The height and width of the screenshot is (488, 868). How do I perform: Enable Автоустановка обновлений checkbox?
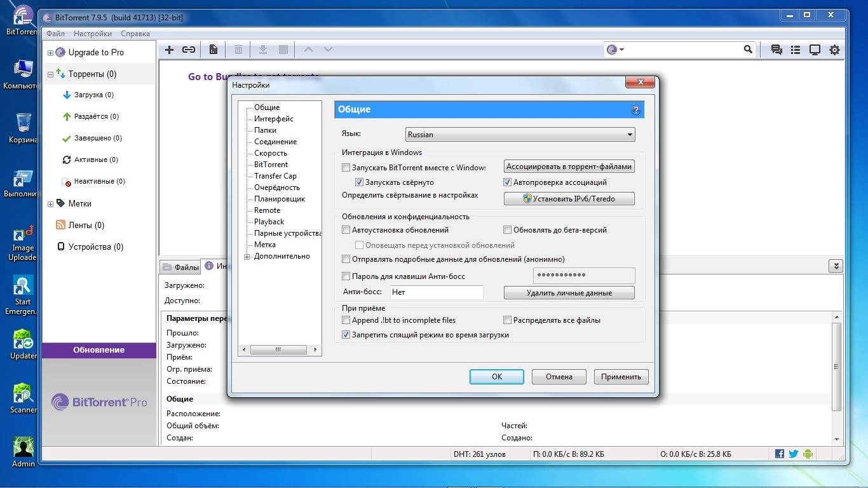click(x=346, y=230)
